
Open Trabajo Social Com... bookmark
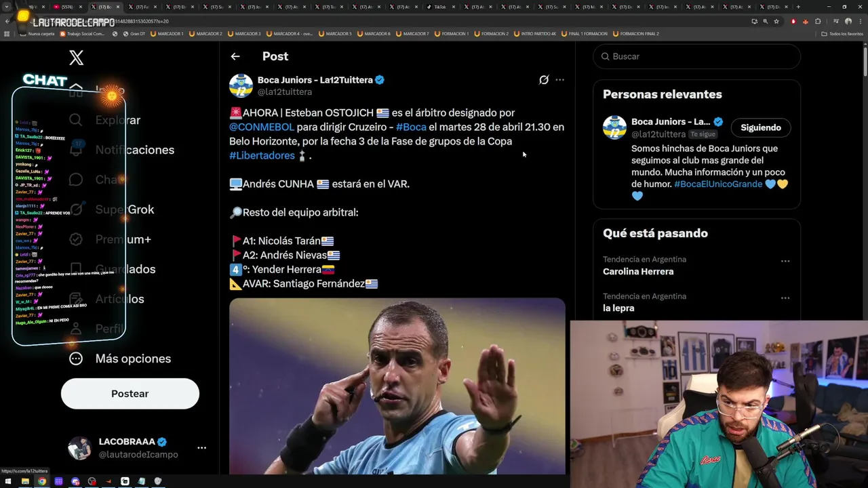click(x=83, y=33)
